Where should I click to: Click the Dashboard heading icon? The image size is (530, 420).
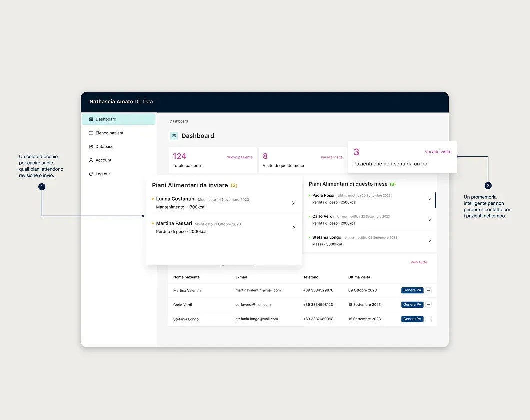point(174,136)
